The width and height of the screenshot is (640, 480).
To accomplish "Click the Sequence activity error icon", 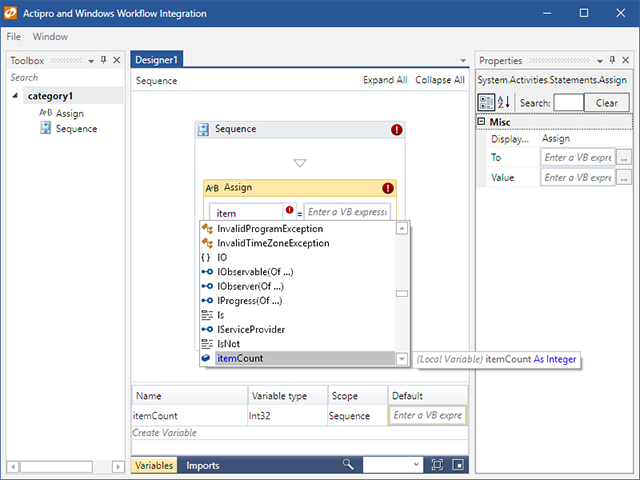I will (396, 130).
